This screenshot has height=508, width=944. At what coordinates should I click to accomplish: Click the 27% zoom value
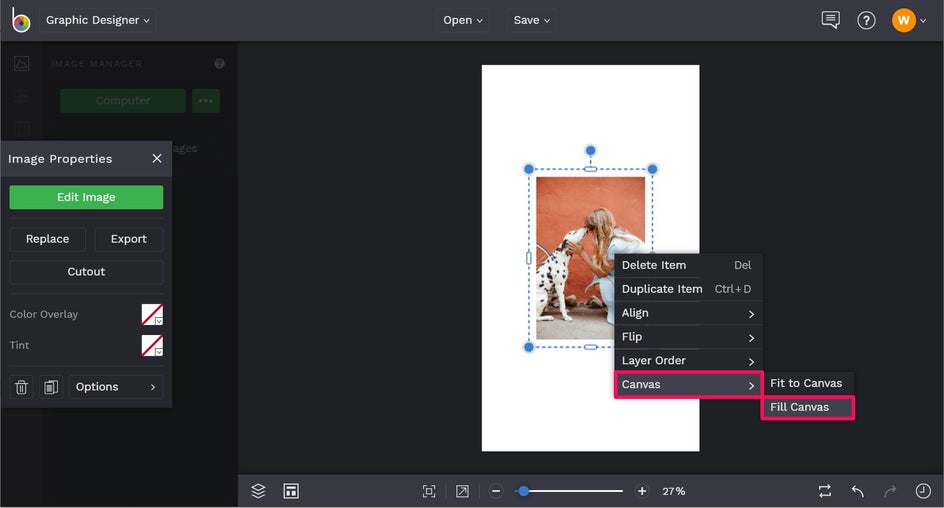click(674, 491)
